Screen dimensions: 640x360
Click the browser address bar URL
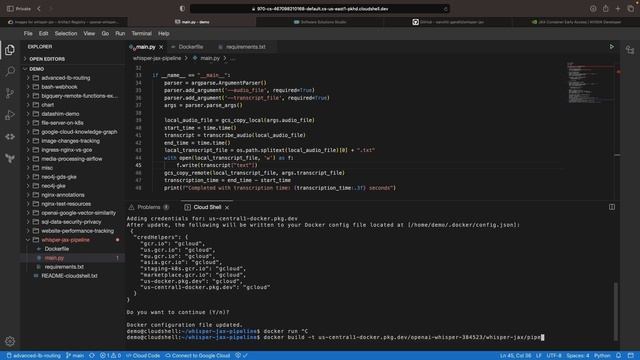click(x=322, y=9)
